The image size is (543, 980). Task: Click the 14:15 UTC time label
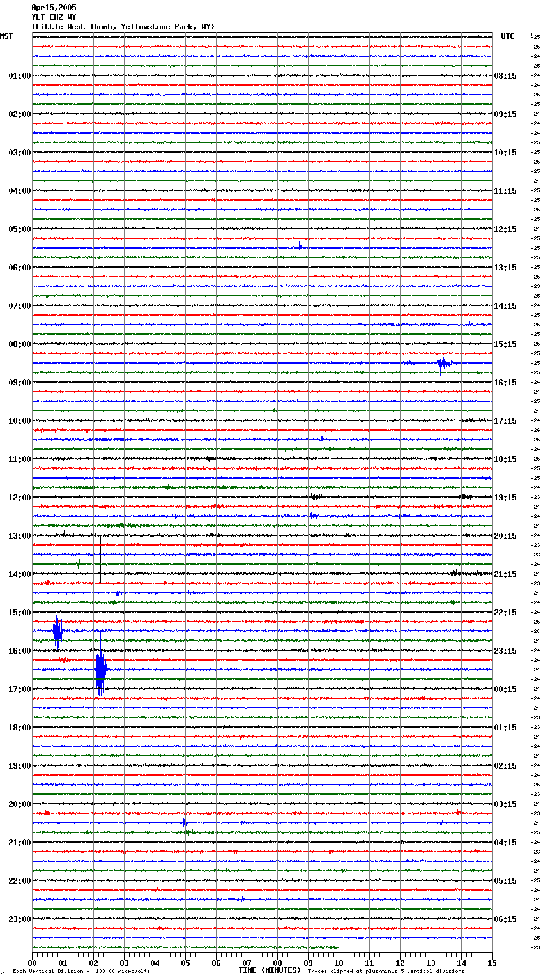pos(505,306)
